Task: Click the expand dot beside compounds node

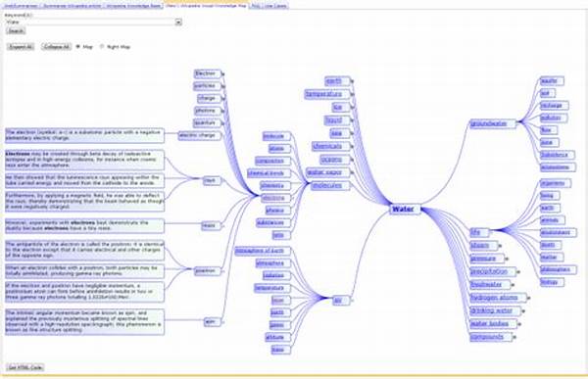Action: (x=514, y=338)
